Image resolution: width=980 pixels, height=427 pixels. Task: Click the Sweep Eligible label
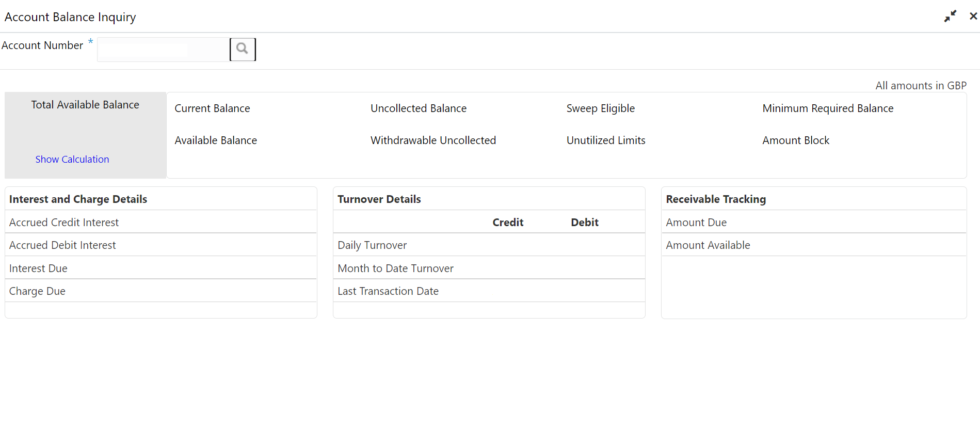coord(601,108)
